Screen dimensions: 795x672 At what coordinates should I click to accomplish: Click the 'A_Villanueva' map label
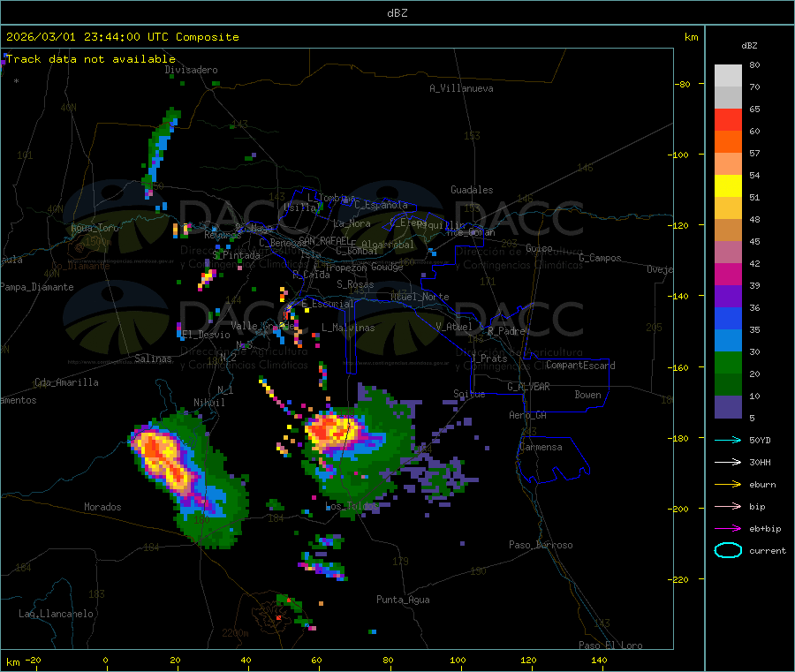pyautogui.click(x=461, y=88)
